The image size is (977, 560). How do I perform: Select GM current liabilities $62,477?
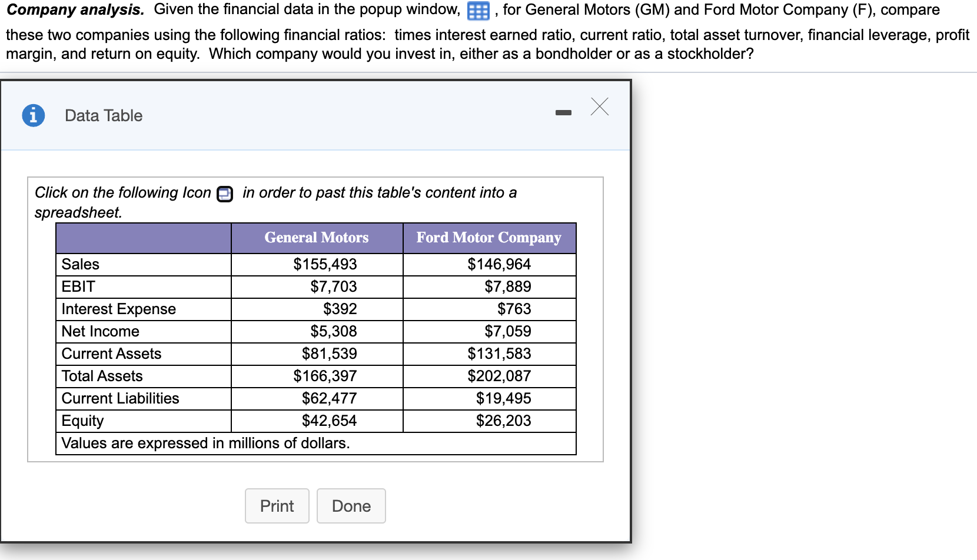point(330,398)
